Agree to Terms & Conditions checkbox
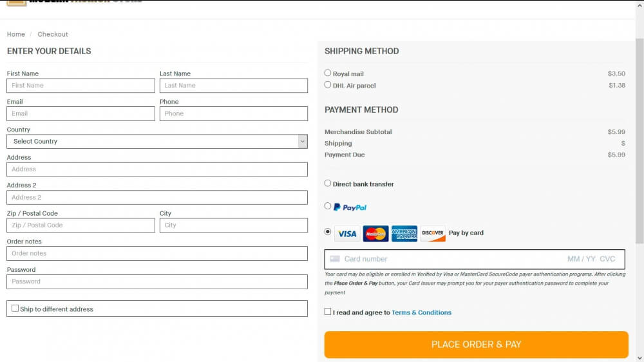Image resolution: width=644 pixels, height=362 pixels. click(x=327, y=312)
